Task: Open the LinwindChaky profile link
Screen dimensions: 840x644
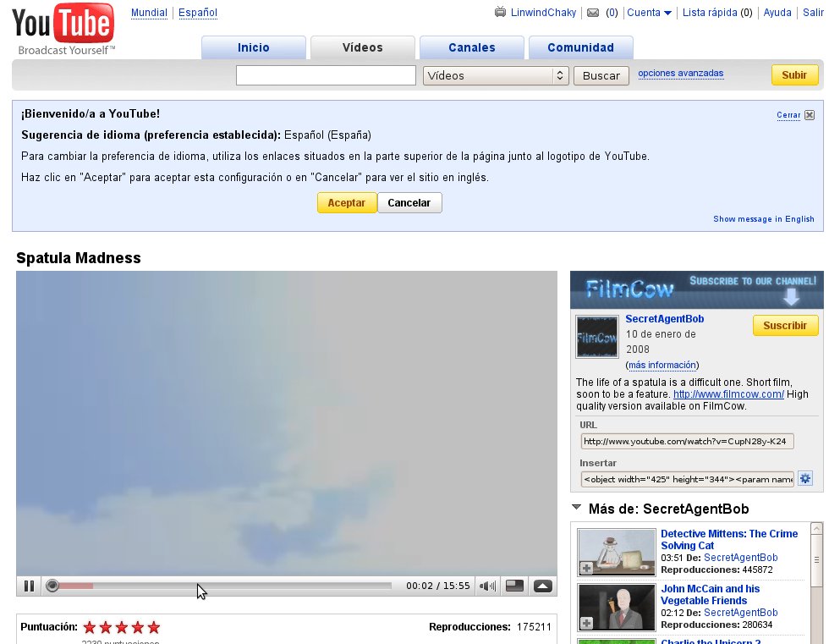Action: coord(543,13)
